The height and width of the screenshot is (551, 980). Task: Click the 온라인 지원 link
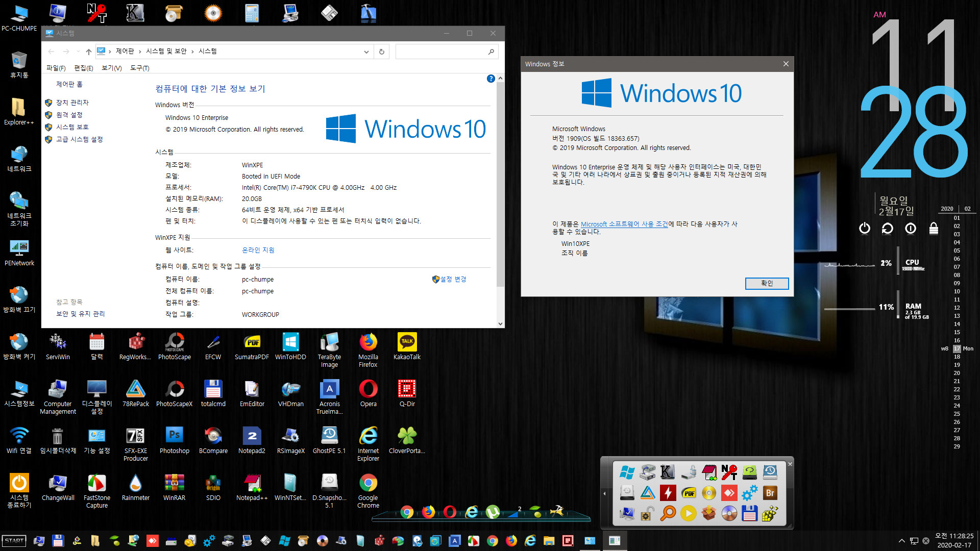click(258, 250)
